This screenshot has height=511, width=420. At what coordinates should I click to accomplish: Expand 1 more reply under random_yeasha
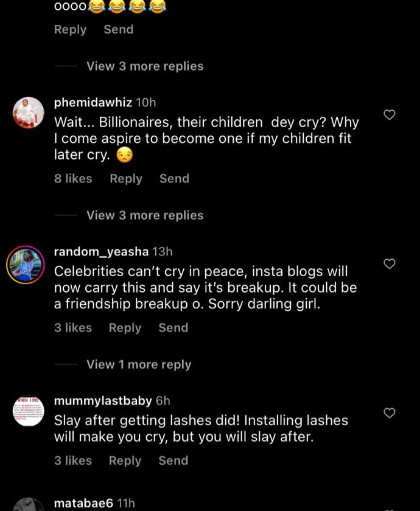coord(139,364)
